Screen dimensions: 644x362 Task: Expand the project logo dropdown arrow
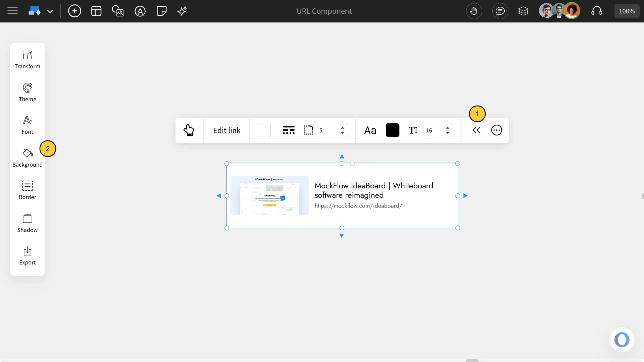pos(50,11)
